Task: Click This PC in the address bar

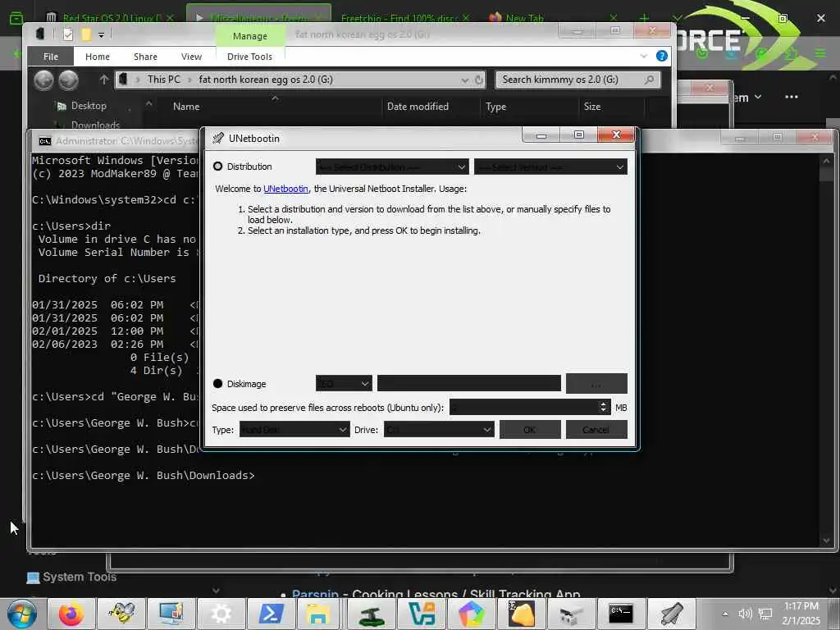Action: (163, 80)
